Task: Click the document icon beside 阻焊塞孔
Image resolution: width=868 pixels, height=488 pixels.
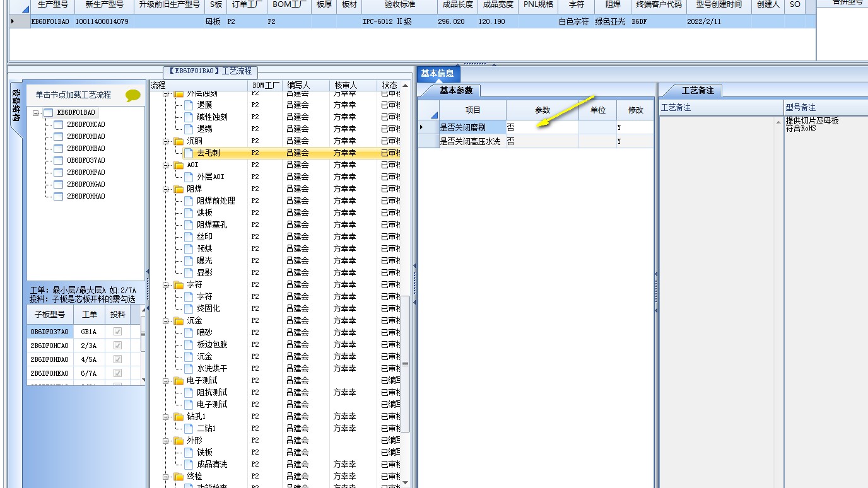Action: point(188,224)
